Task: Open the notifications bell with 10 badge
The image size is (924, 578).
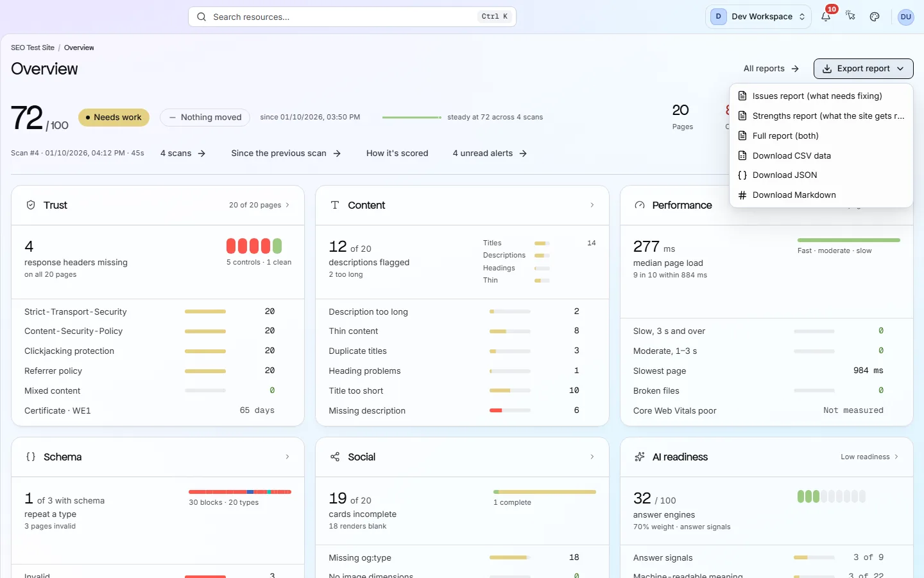Action: pyautogui.click(x=826, y=17)
